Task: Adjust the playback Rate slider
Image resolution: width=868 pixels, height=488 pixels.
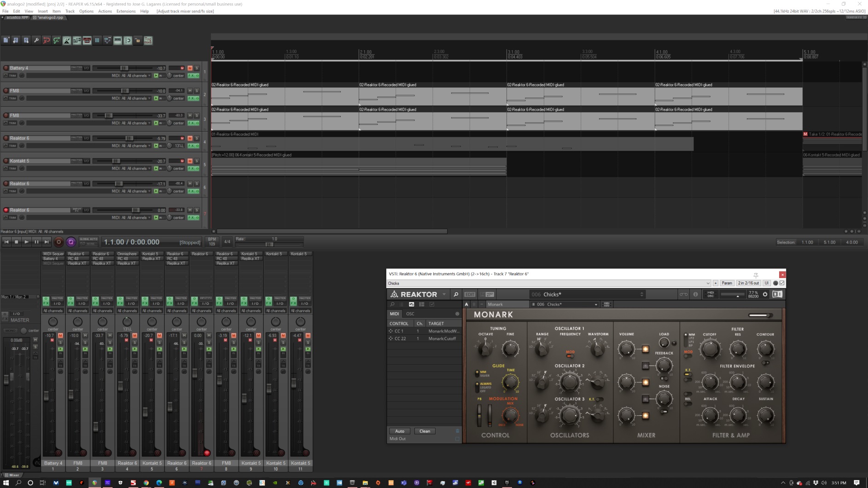Action: click(x=269, y=244)
